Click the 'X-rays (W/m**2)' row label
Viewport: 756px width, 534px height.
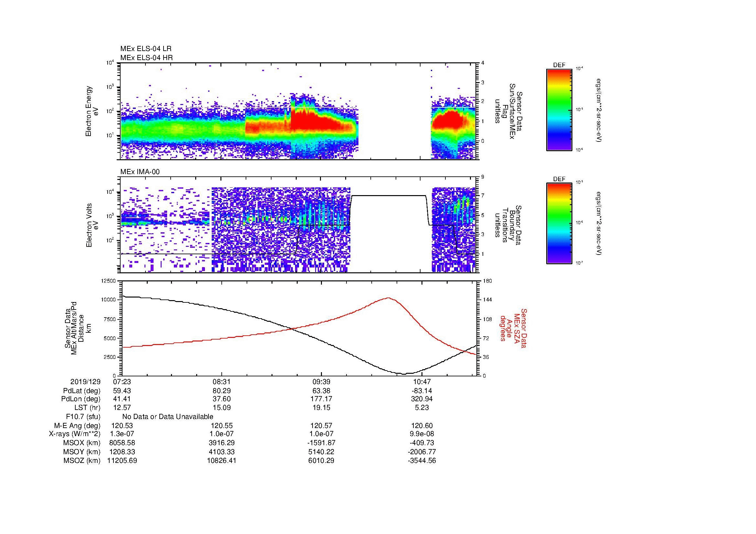tap(75, 434)
